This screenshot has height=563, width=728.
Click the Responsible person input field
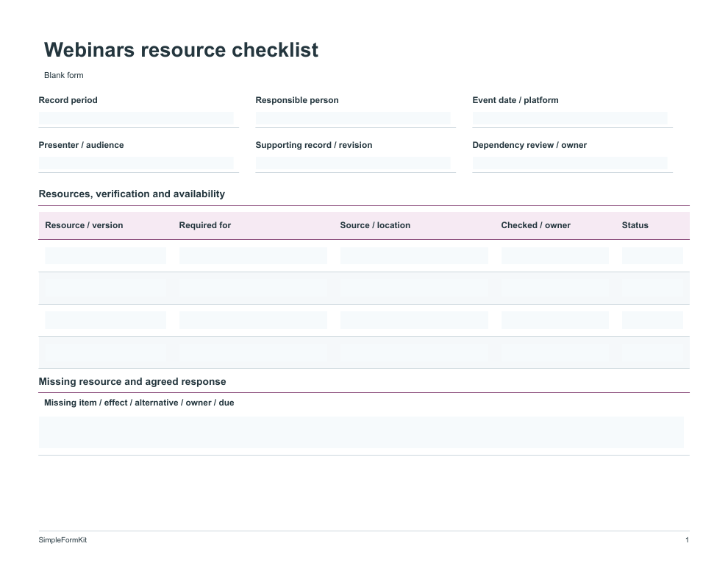click(x=353, y=118)
